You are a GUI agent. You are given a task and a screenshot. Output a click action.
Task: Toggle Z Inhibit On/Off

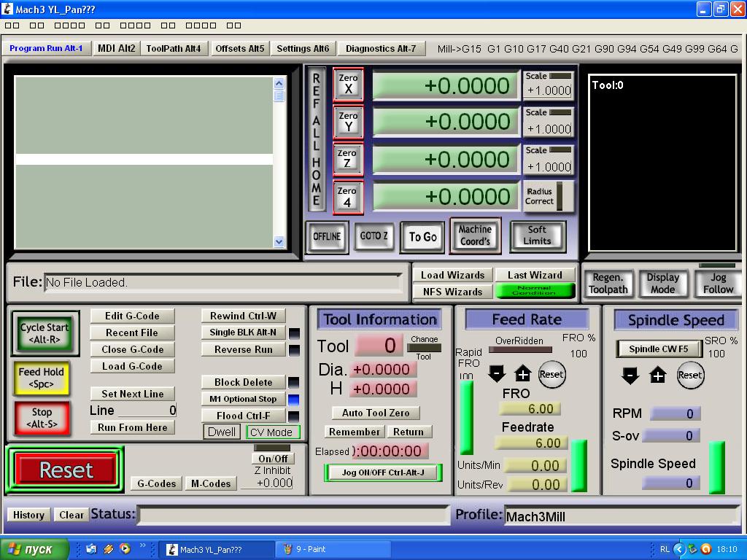pos(273,459)
